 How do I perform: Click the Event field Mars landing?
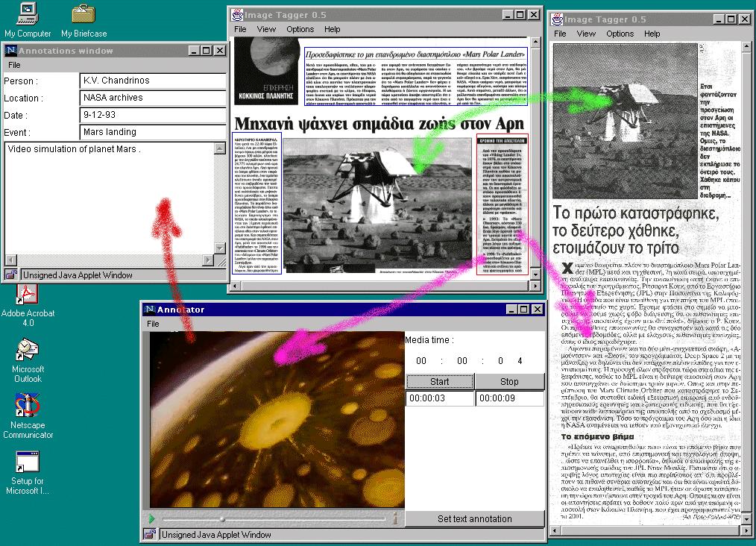click(153, 132)
